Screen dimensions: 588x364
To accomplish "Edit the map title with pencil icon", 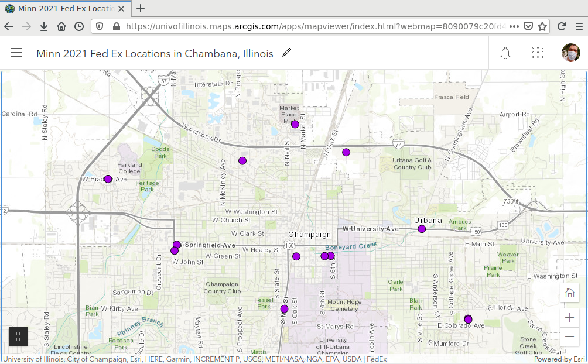I will pyautogui.click(x=286, y=53).
